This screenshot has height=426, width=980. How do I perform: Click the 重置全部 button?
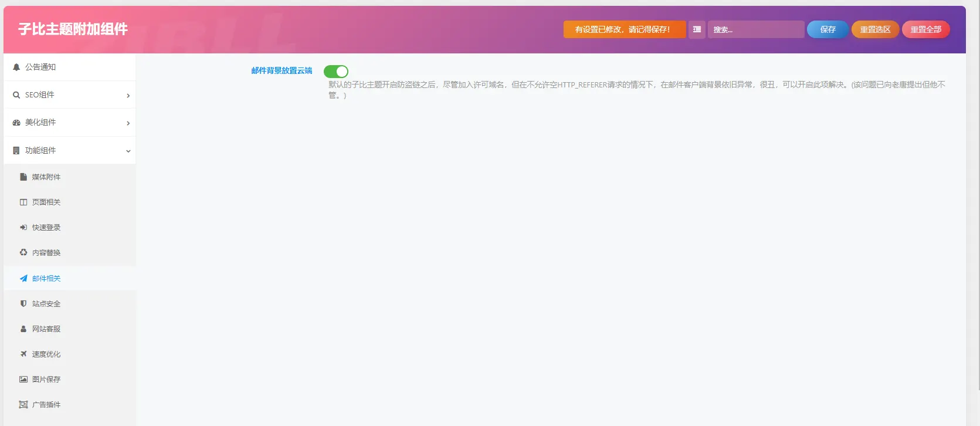pyautogui.click(x=926, y=29)
